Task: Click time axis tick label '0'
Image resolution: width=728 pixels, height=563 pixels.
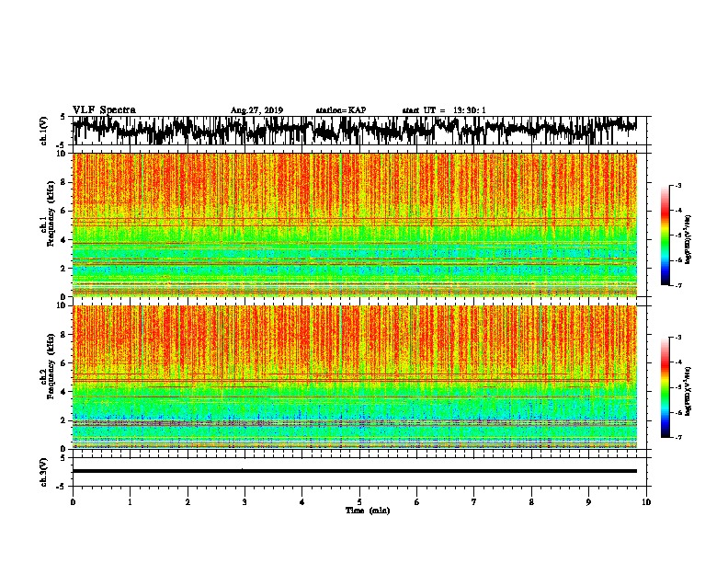Action: tap(73, 502)
